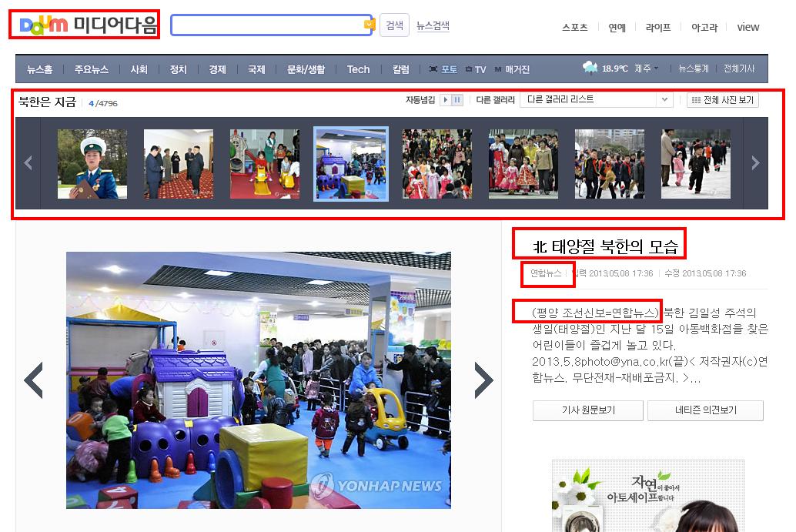Image resolution: width=796 pixels, height=532 pixels.
Task: Show the previous photo with the large left arrow
Action: click(34, 380)
